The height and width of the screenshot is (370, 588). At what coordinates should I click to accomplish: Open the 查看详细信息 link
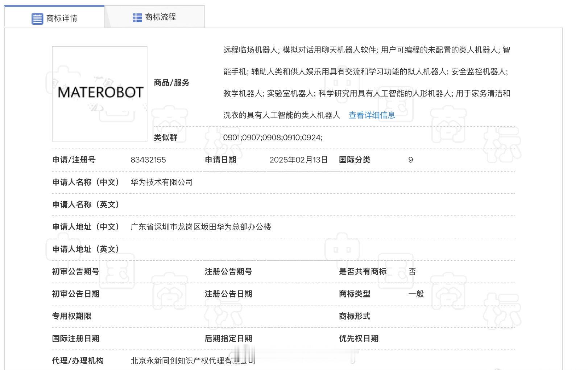(x=372, y=115)
